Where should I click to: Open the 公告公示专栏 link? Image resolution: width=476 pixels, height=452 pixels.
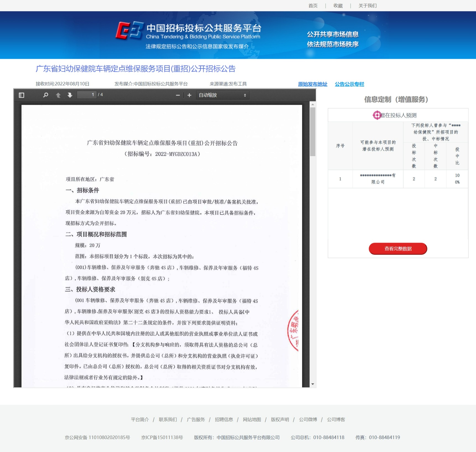[349, 84]
